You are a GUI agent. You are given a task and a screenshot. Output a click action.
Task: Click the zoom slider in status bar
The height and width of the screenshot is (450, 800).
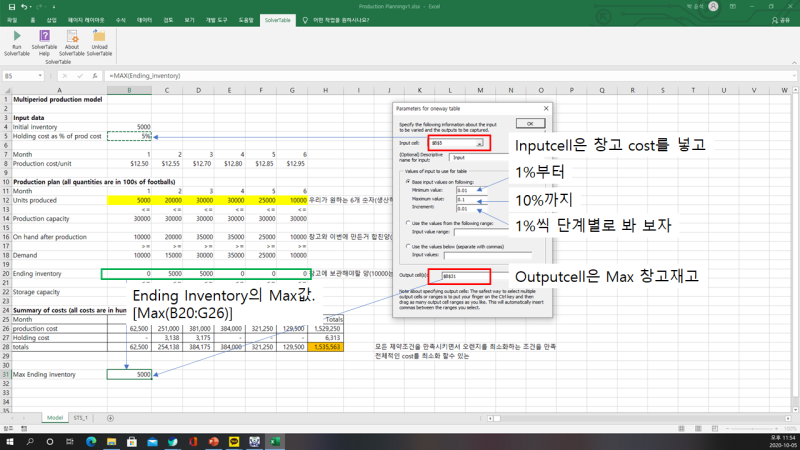pos(752,429)
